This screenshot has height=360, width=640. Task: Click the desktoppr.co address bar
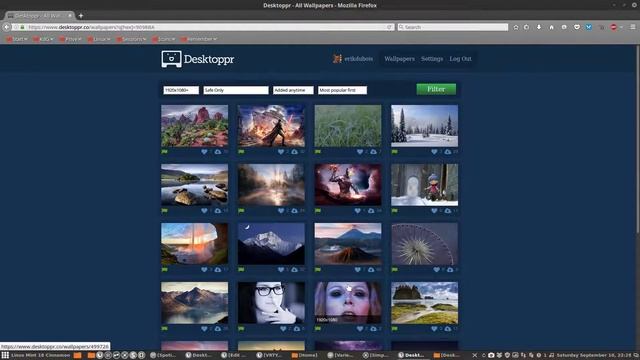(202, 27)
